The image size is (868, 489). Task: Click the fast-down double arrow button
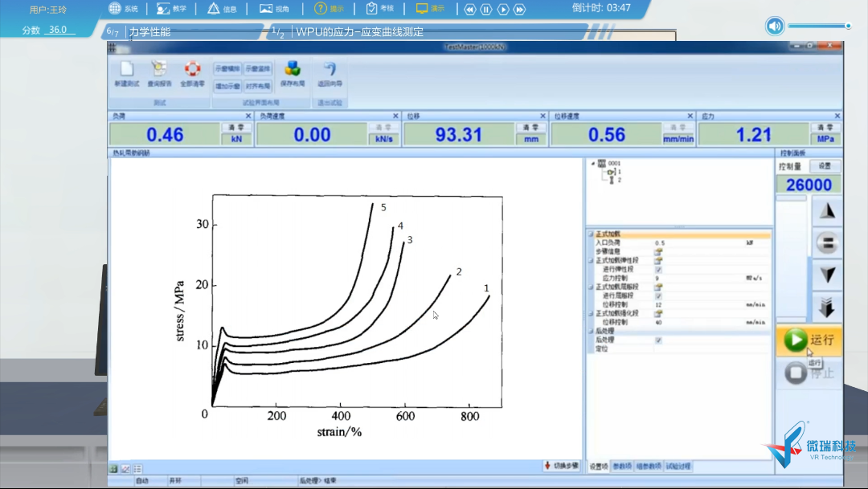click(827, 307)
